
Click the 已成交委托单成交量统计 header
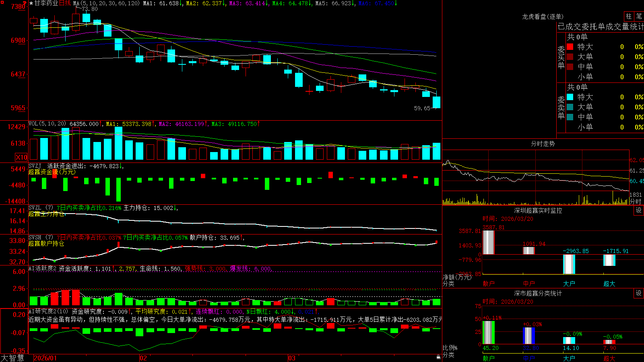(601, 27)
